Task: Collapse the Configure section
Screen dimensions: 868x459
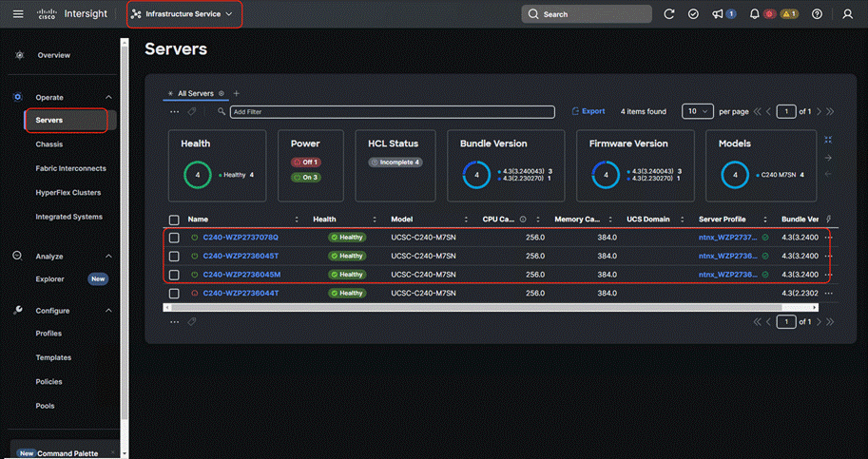Action: (108, 311)
